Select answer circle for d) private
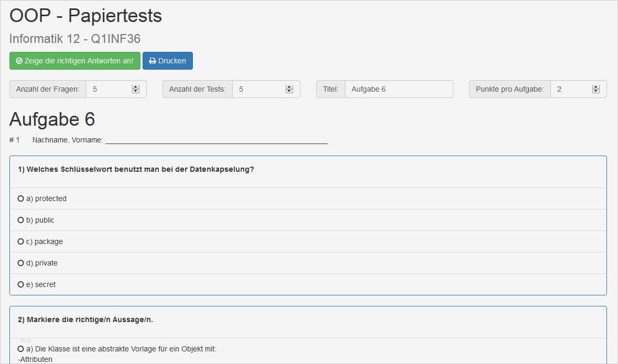This screenshot has width=618, height=364. coord(21,263)
